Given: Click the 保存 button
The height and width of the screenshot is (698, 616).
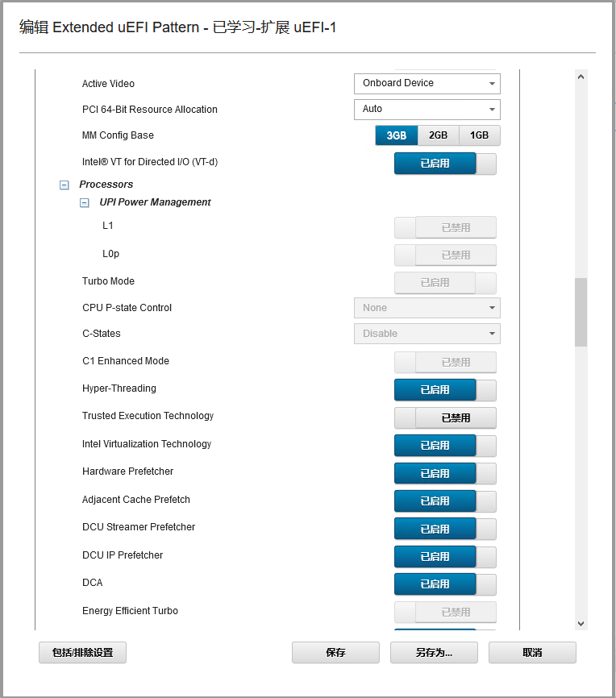Looking at the screenshot, I should [x=336, y=653].
